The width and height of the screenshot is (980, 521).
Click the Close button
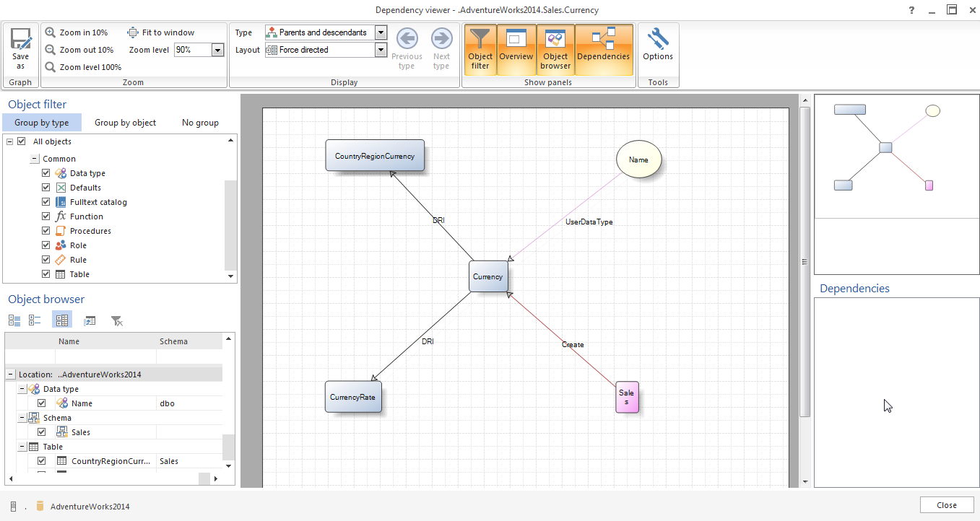pos(947,505)
